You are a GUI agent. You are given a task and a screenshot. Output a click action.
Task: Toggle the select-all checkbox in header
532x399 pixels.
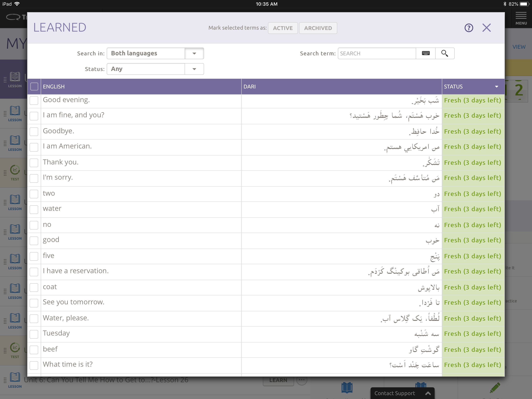click(x=34, y=87)
